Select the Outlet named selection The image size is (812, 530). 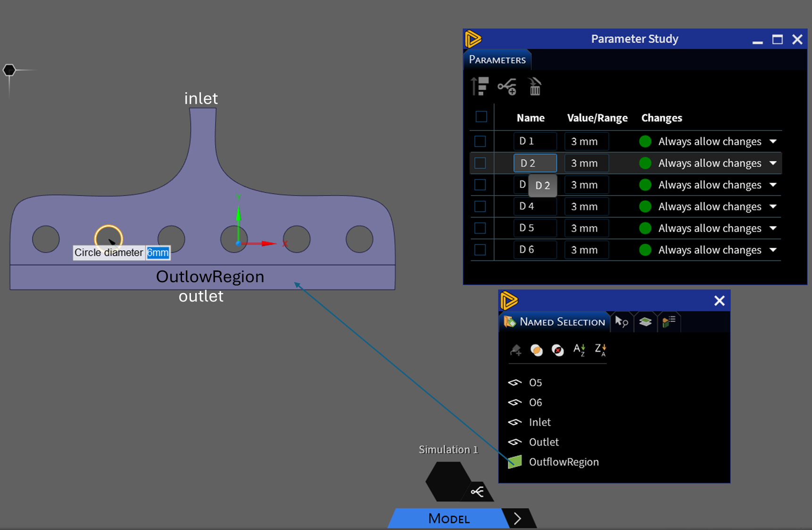coord(544,442)
